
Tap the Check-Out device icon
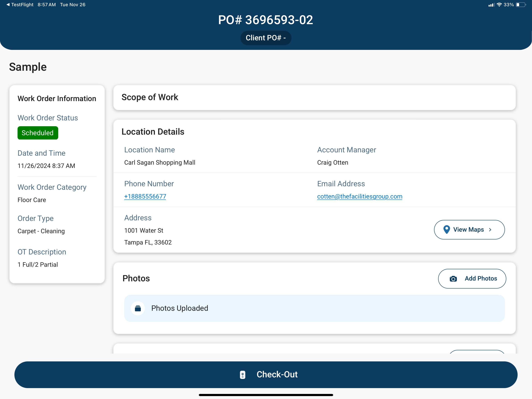[x=243, y=375]
